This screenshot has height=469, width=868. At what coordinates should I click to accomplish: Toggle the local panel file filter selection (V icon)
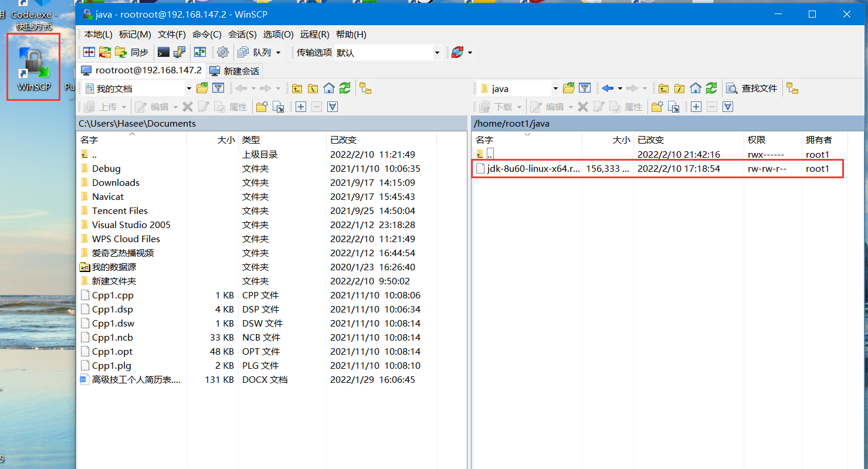click(x=332, y=107)
